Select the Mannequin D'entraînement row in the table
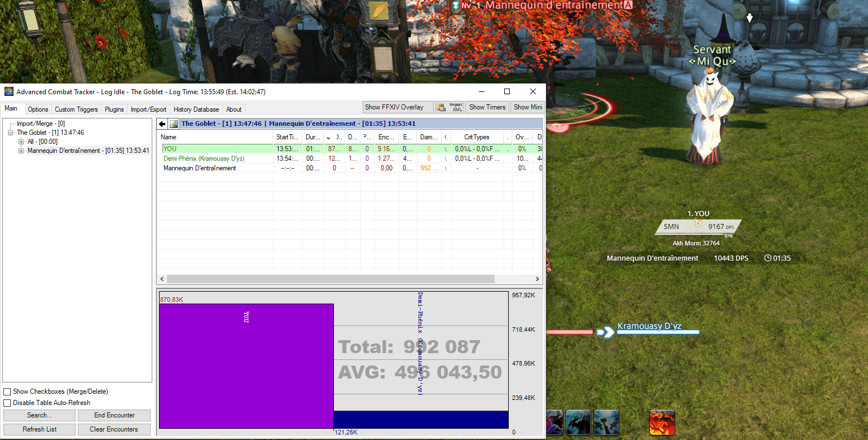 tap(350, 168)
